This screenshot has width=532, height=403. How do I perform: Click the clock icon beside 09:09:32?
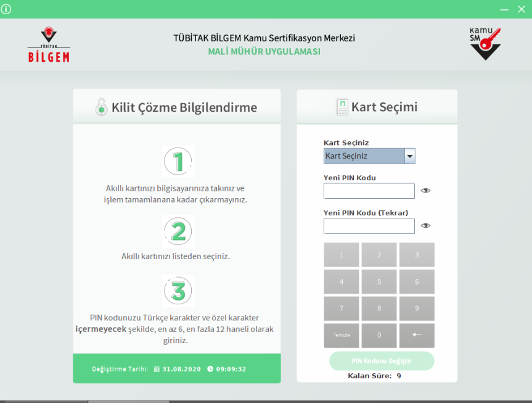[x=210, y=368]
